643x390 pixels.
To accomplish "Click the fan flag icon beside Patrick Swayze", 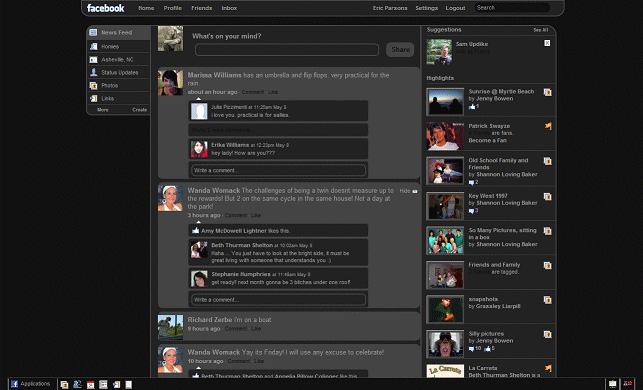I will 548,126.
